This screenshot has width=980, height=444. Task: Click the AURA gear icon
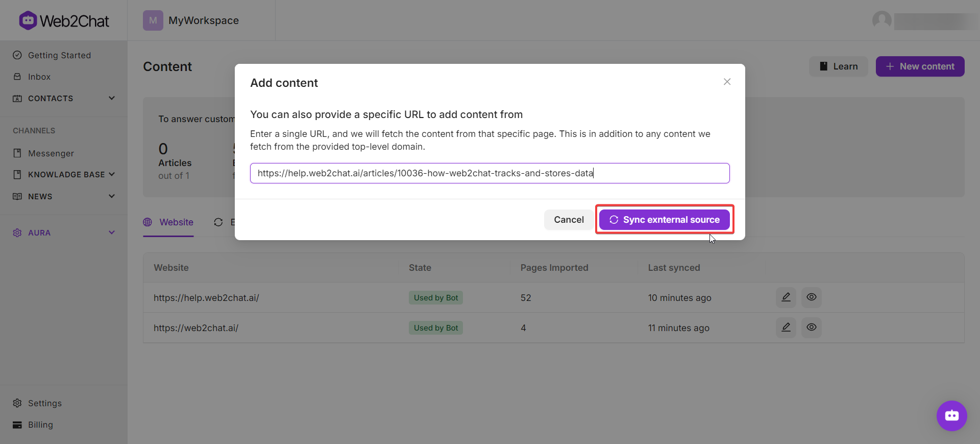pos(17,232)
